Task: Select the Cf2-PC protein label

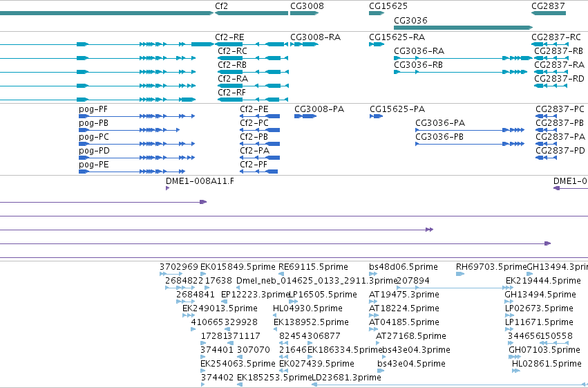Action: pyautogui.click(x=254, y=123)
